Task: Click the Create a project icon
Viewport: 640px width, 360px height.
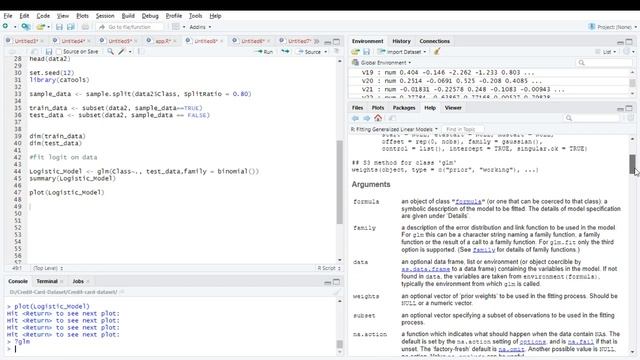Action: click(26, 27)
